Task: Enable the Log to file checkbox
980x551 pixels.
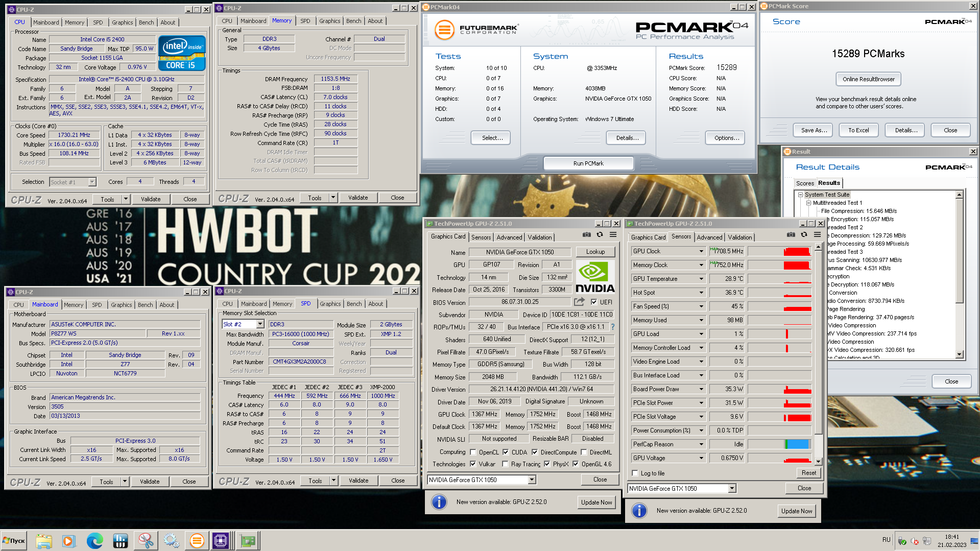Action: coord(635,473)
